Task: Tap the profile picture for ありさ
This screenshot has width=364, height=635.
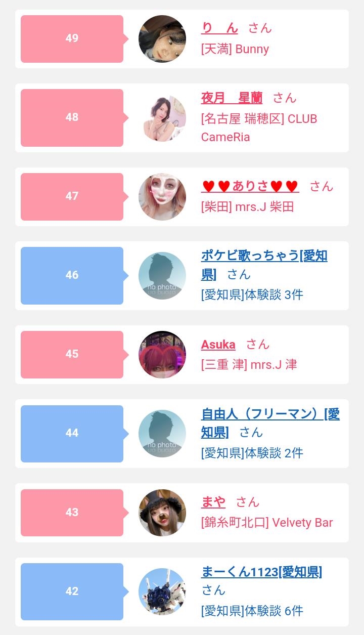Action: tap(162, 197)
